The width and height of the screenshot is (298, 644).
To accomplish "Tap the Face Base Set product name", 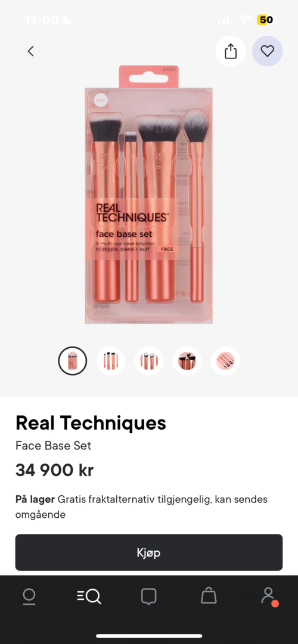I will click(54, 446).
